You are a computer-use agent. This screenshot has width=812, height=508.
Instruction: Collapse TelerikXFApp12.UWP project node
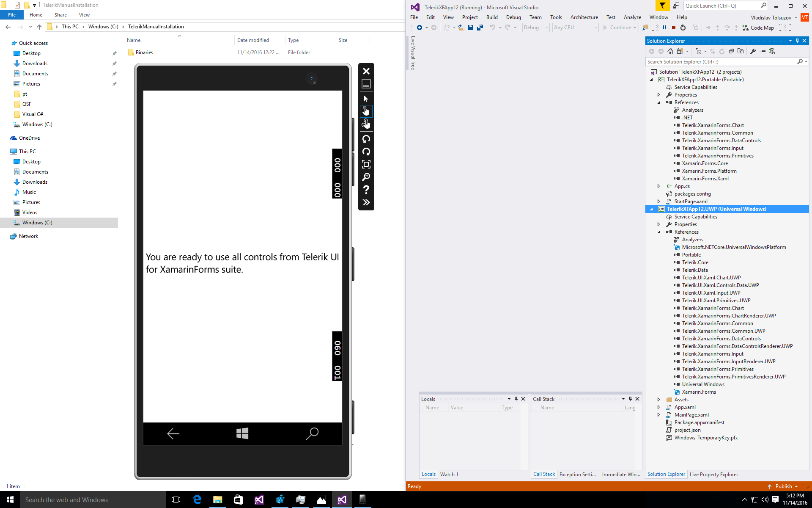[651, 209]
